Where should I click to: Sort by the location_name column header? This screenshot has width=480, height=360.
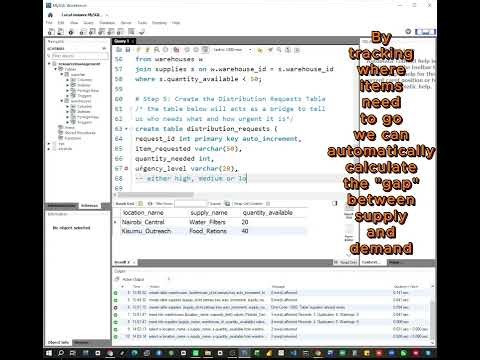[143, 213]
